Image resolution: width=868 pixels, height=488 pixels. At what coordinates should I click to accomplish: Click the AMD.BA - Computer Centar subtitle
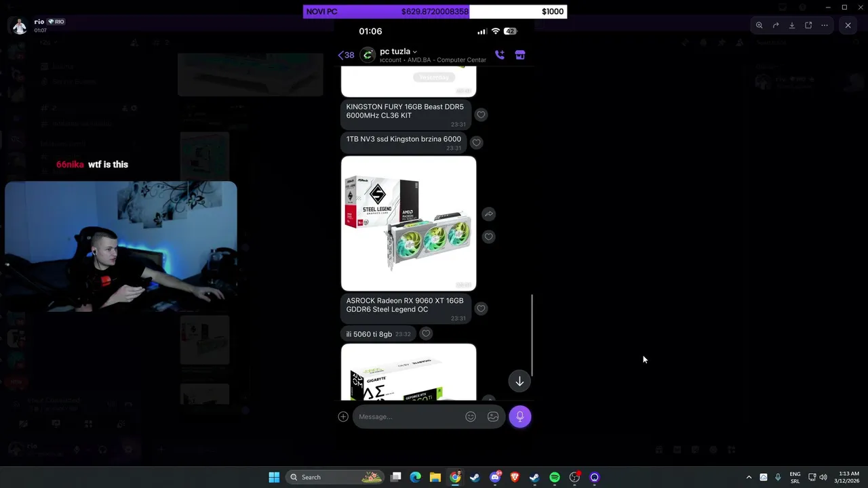click(x=446, y=60)
